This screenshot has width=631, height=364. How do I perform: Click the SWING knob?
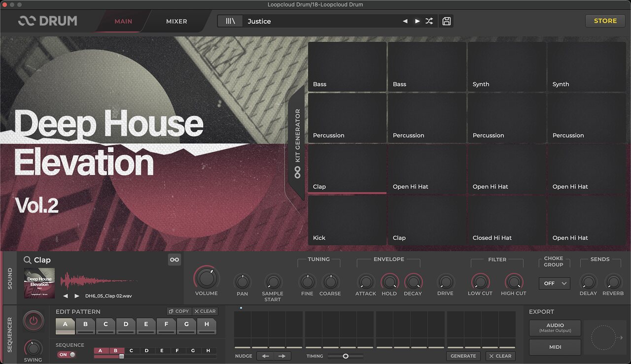[x=33, y=348]
